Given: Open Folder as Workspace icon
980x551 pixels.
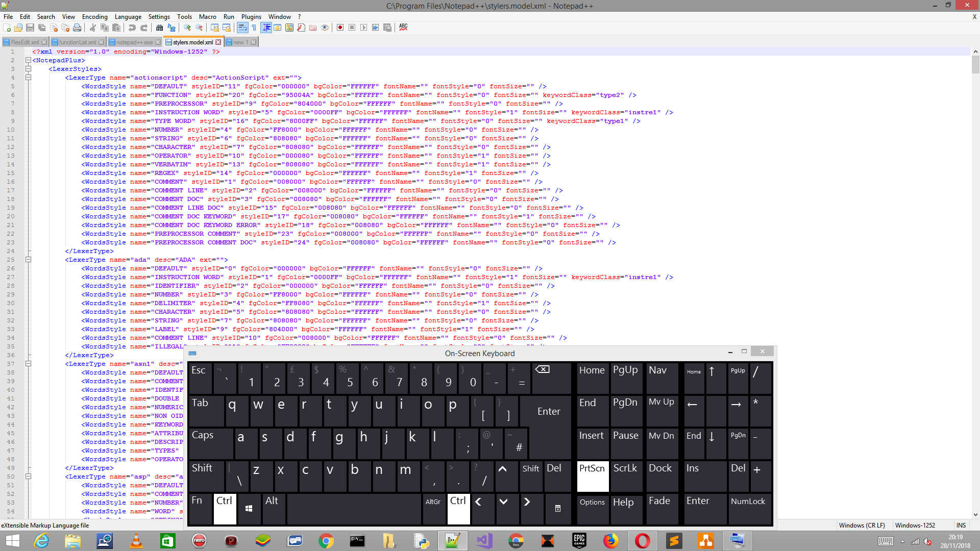Looking at the screenshot, I should (313, 28).
